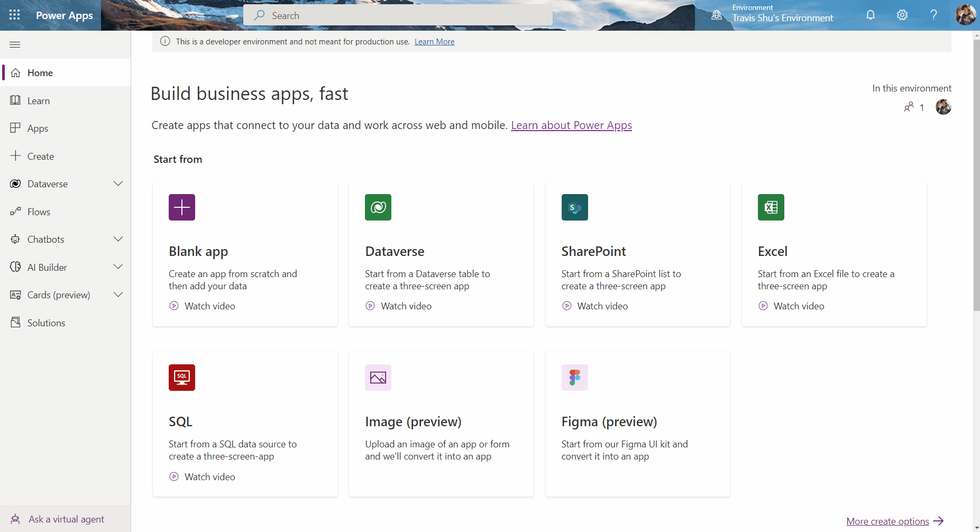The image size is (980, 532).
Task: Open the Microsoft 365 app launcher waffle
Action: point(14,15)
